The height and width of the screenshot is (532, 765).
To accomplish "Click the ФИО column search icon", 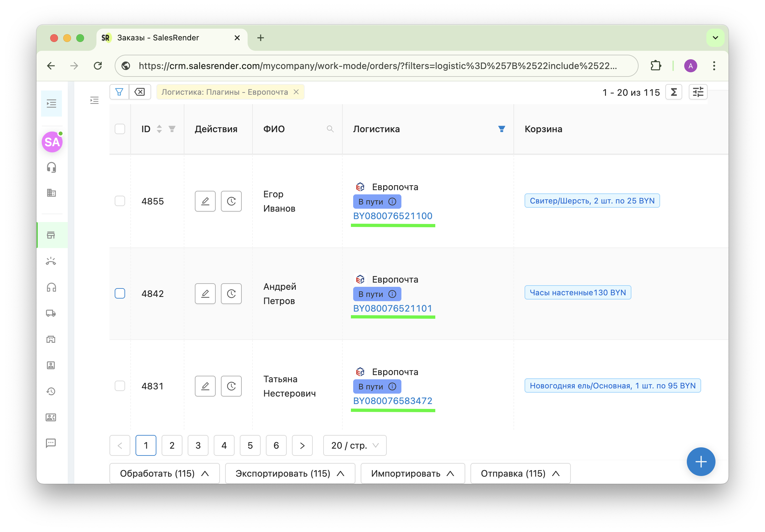I will pyautogui.click(x=330, y=129).
